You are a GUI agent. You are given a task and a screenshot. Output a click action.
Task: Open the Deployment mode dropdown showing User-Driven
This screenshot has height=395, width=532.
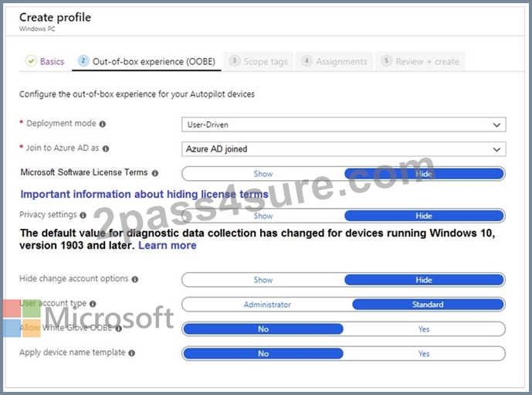click(344, 124)
